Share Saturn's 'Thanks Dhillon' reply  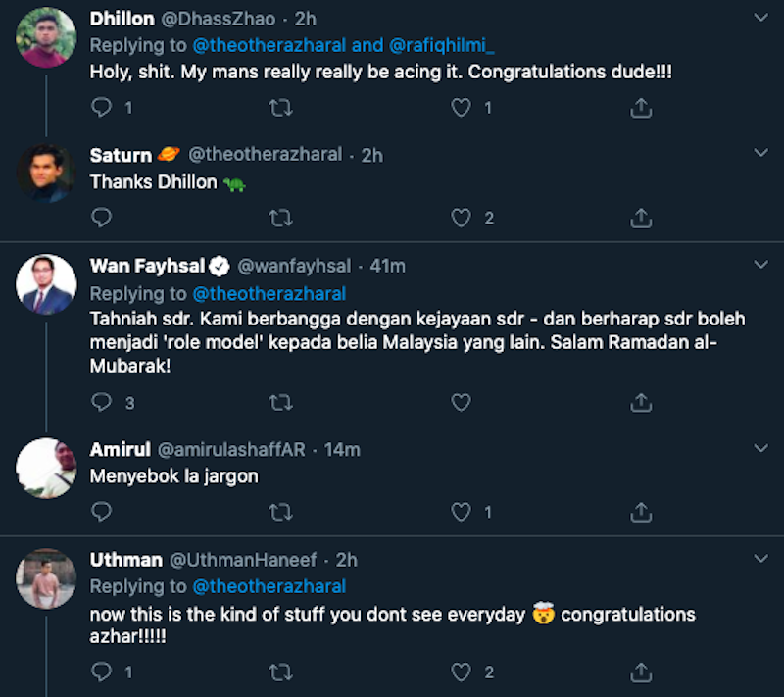pyautogui.click(x=641, y=218)
